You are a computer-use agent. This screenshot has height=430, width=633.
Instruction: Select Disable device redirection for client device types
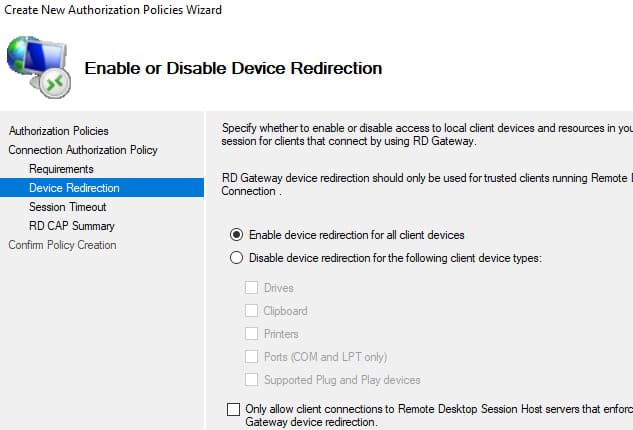pos(237,258)
